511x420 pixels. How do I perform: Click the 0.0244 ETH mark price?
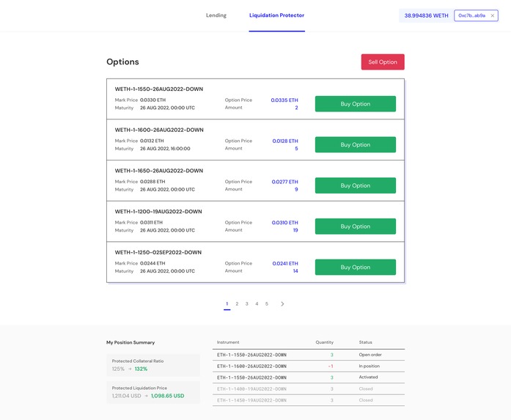pyautogui.click(x=152, y=263)
